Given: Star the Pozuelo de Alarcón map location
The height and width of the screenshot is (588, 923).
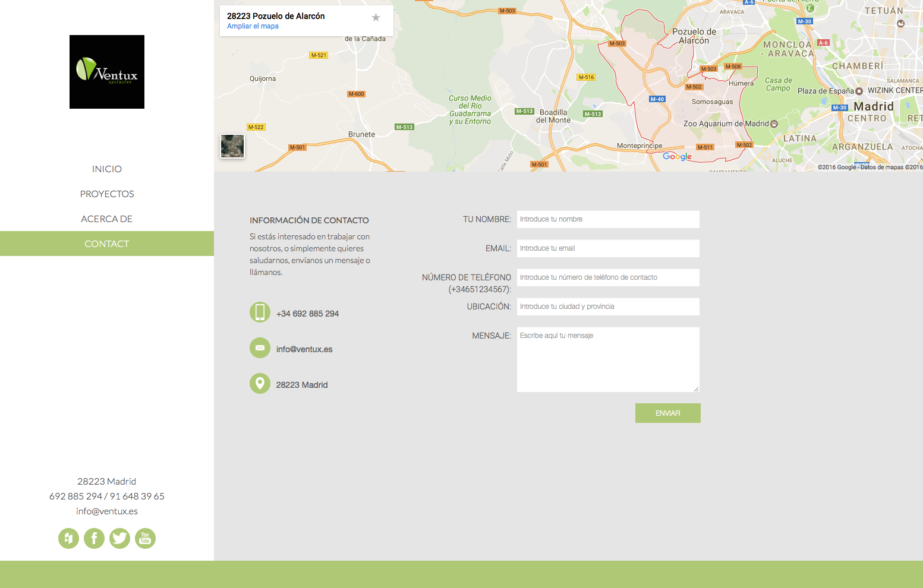Looking at the screenshot, I should 376,18.
